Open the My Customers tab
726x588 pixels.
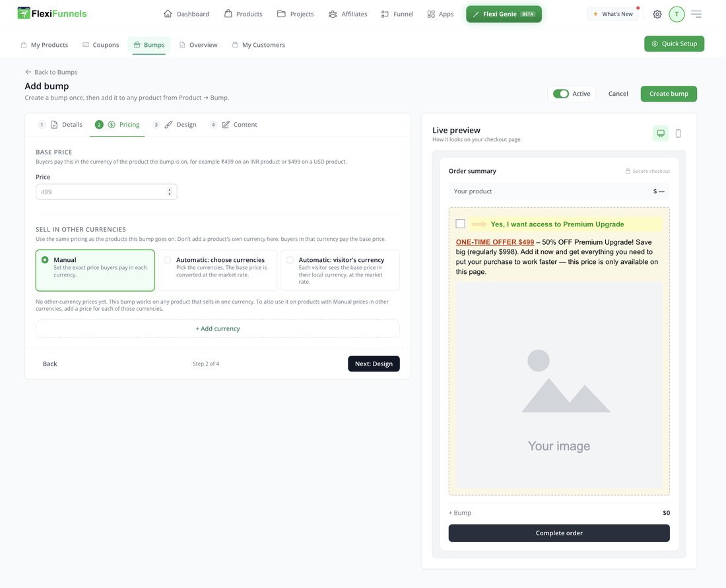[x=258, y=45]
